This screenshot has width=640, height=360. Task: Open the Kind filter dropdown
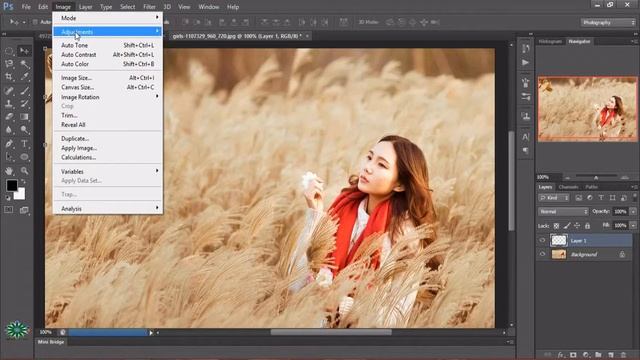click(x=554, y=198)
